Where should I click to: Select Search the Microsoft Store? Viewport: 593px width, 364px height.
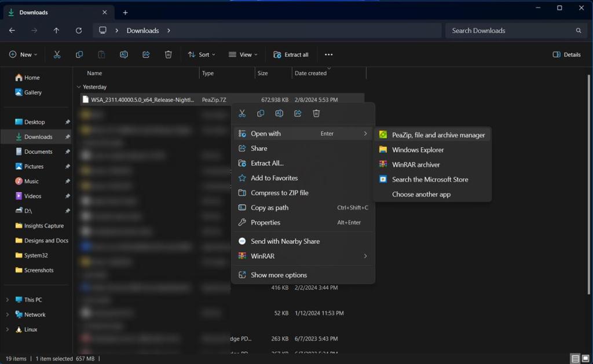click(x=432, y=179)
